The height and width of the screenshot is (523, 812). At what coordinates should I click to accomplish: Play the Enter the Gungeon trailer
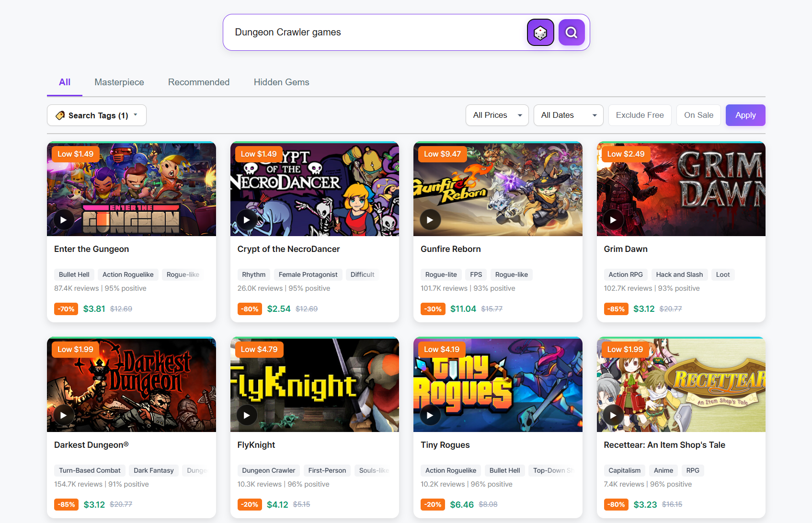tap(63, 219)
